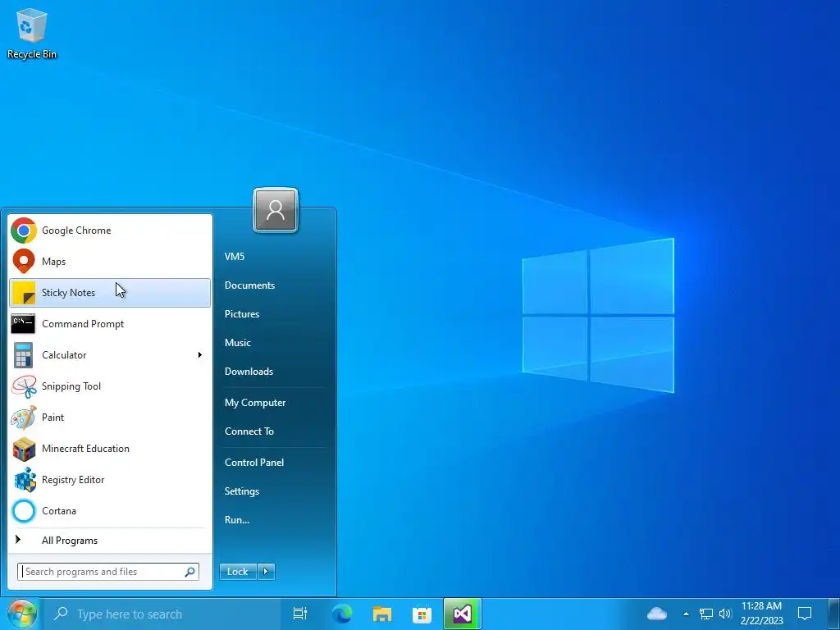Click the volume speaker tray icon
Screen dimensions: 840x630
coord(725,614)
